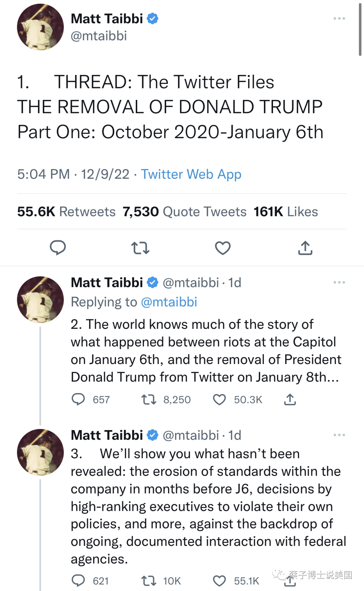Image resolution: width=364 pixels, height=591 pixels.
Task: Like tweet 3 showing 55.1K likes
Action: (x=219, y=581)
